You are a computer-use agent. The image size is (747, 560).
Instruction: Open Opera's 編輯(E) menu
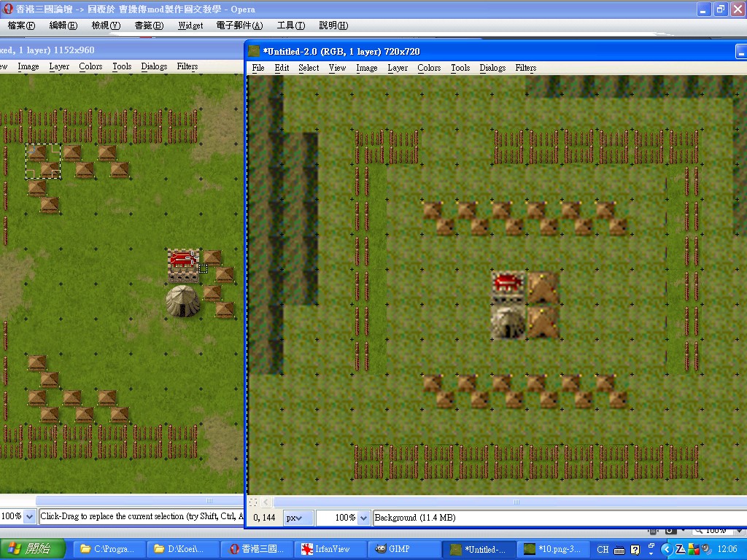click(x=63, y=26)
